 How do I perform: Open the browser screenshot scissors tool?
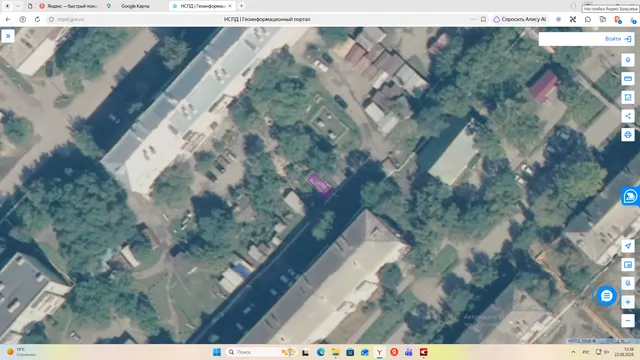click(573, 19)
